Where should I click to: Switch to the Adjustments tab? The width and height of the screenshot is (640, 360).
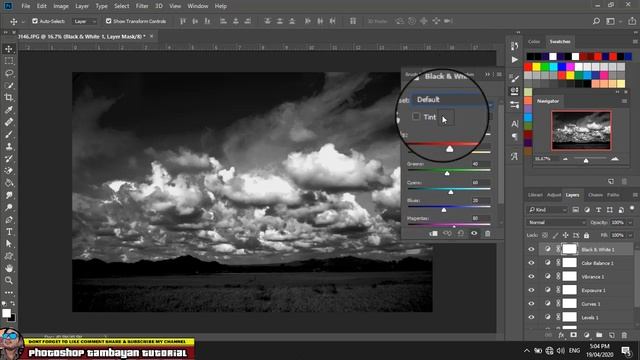point(553,195)
